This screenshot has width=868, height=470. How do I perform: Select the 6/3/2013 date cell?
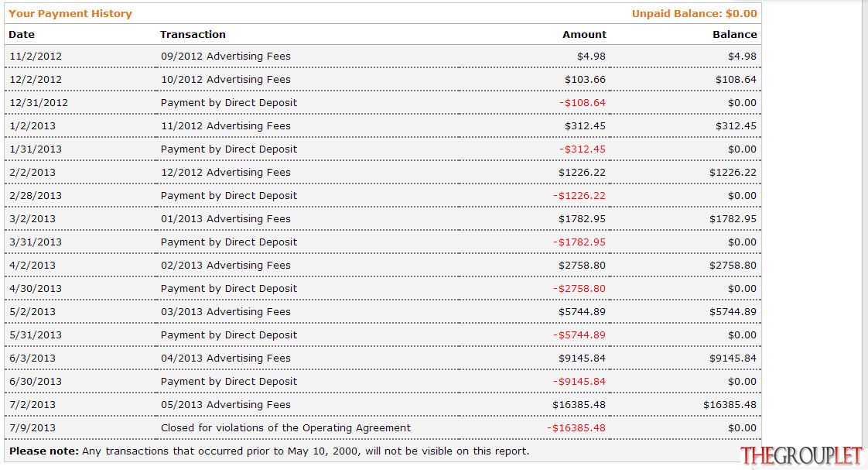(x=32, y=359)
